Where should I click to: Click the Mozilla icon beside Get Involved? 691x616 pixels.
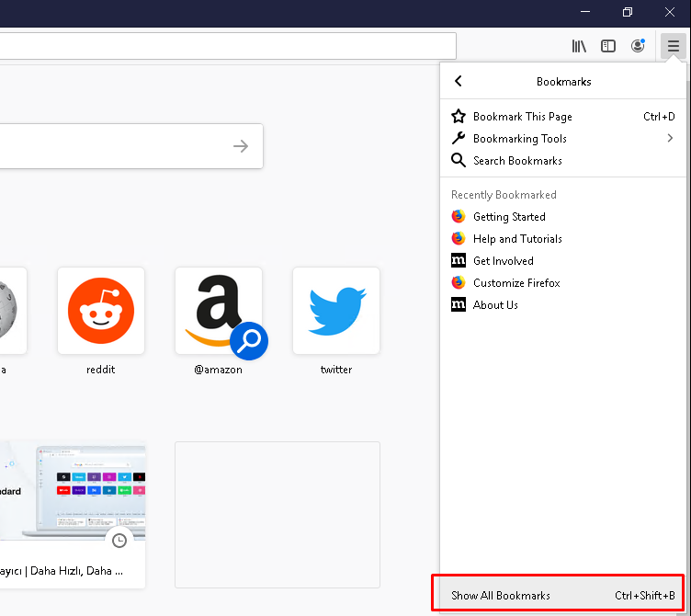(459, 260)
